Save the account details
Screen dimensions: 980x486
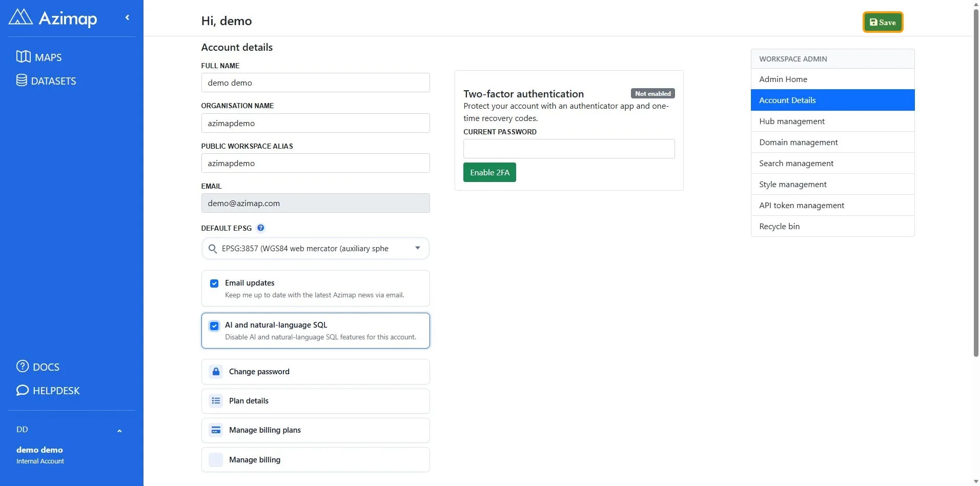883,22
